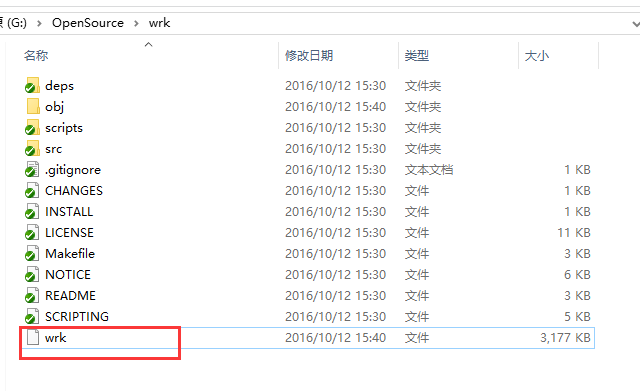Click 文本文档 type of .gitignore

click(x=429, y=170)
